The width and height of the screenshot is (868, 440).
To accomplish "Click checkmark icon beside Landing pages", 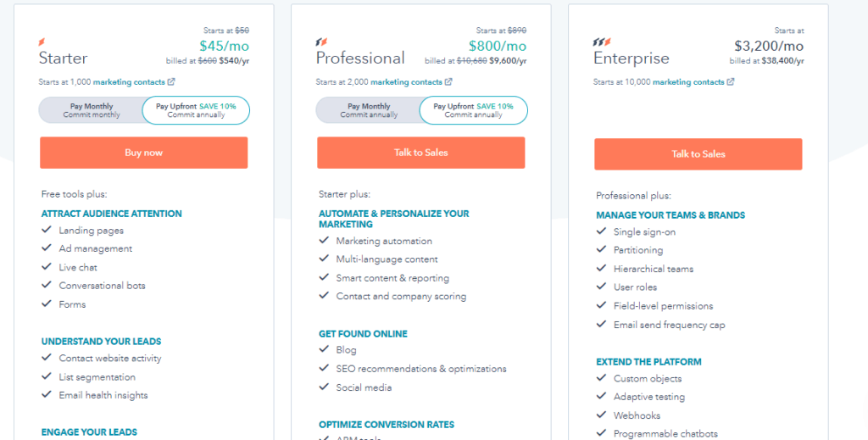I will click(47, 231).
